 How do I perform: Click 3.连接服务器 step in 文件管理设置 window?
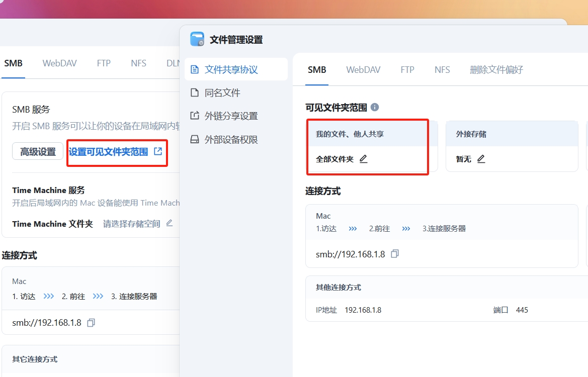(x=444, y=229)
